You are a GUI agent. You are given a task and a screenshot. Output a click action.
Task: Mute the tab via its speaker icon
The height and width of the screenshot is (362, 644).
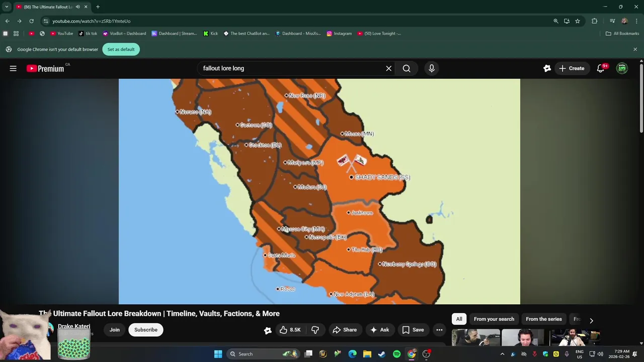click(77, 7)
